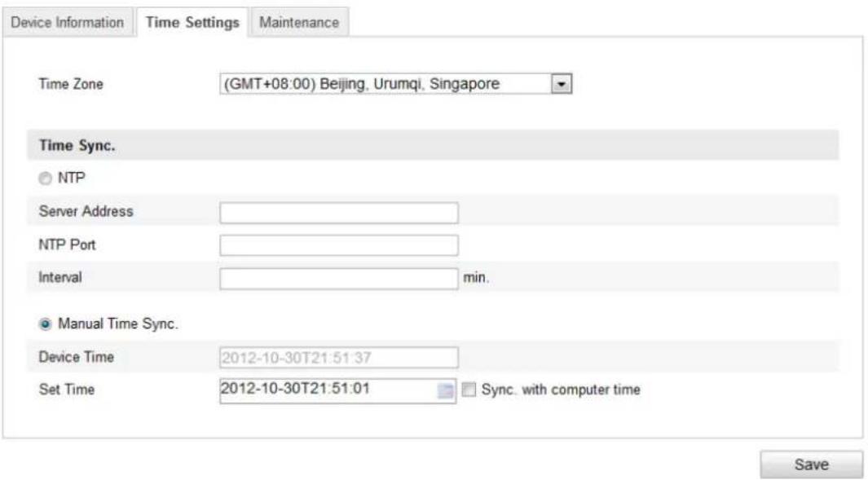868x480 pixels.
Task: Select the NTP radio button
Action: pos(45,178)
